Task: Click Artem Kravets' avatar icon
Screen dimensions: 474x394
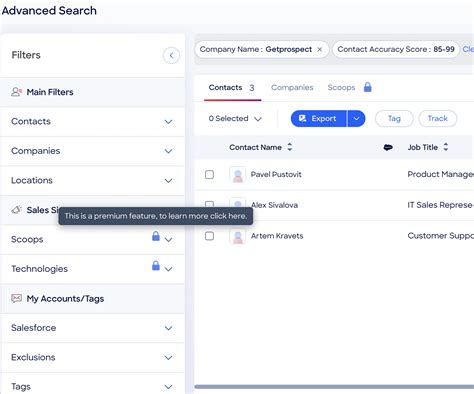Action: (238, 236)
